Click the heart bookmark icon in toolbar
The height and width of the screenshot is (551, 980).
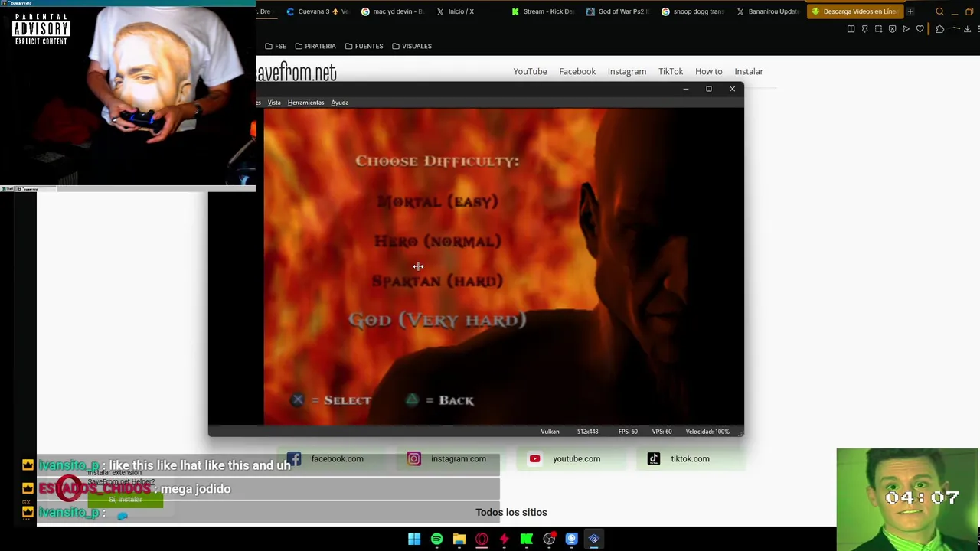click(920, 29)
